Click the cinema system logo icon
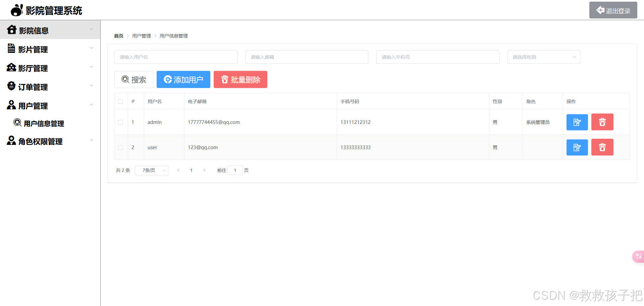 17,10
